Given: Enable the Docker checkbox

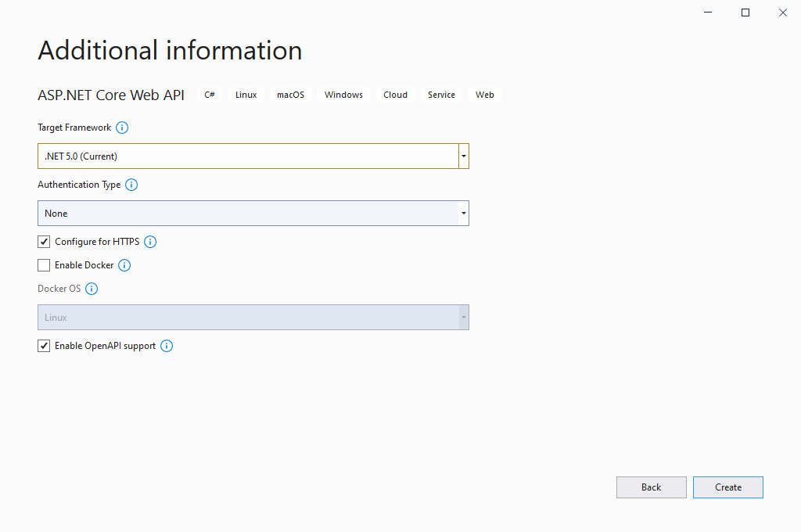Looking at the screenshot, I should (x=44, y=265).
